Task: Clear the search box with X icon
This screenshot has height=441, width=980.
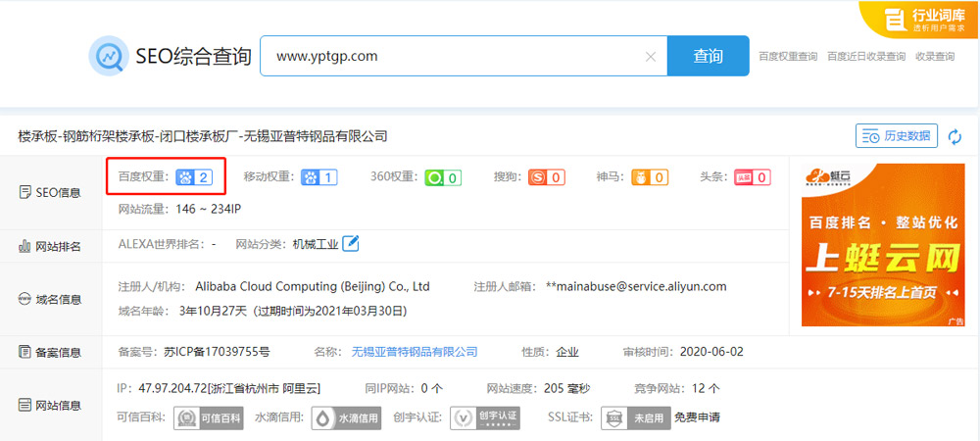Action: point(650,57)
